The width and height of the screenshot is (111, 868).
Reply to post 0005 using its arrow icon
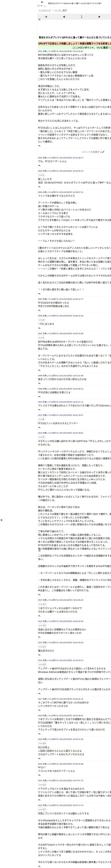(x=39, y=310)
